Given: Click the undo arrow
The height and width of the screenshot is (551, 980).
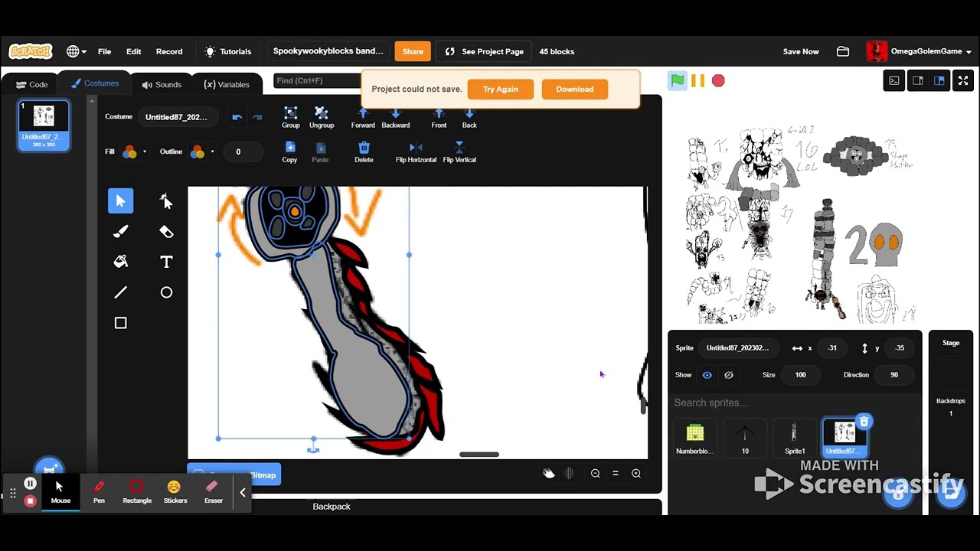Looking at the screenshot, I should pyautogui.click(x=237, y=117).
